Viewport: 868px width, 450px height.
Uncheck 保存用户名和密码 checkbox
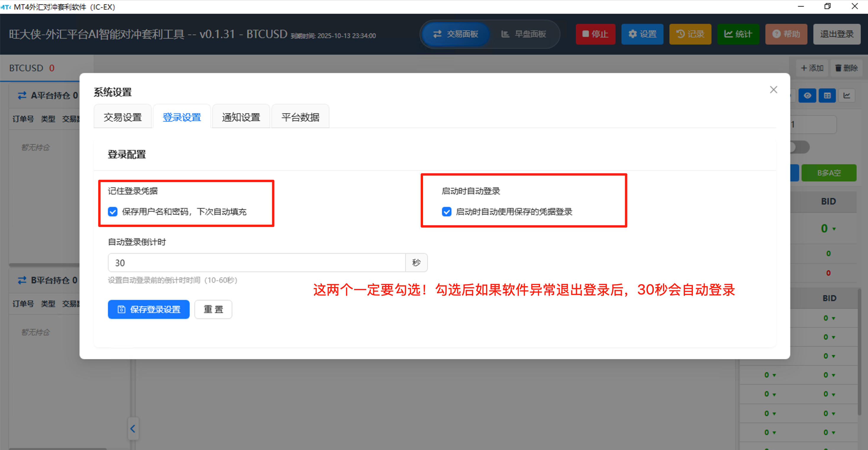(x=112, y=211)
